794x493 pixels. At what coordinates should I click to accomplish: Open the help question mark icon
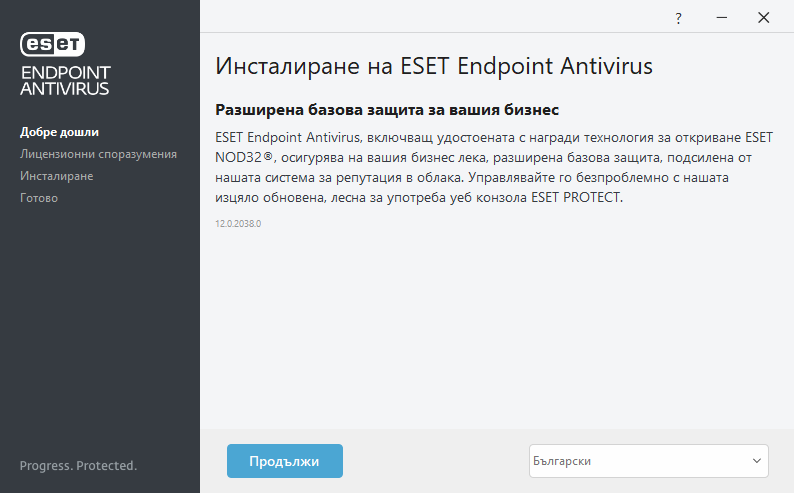click(x=678, y=18)
